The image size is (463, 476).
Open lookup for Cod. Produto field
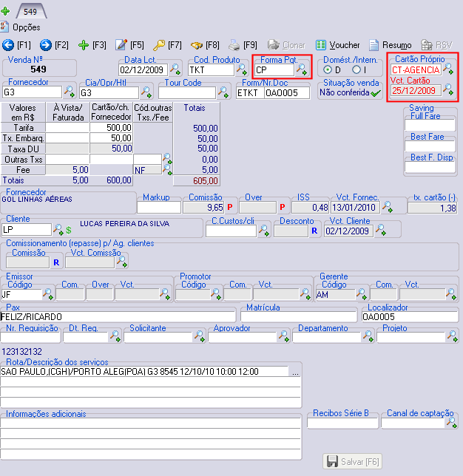242,69
